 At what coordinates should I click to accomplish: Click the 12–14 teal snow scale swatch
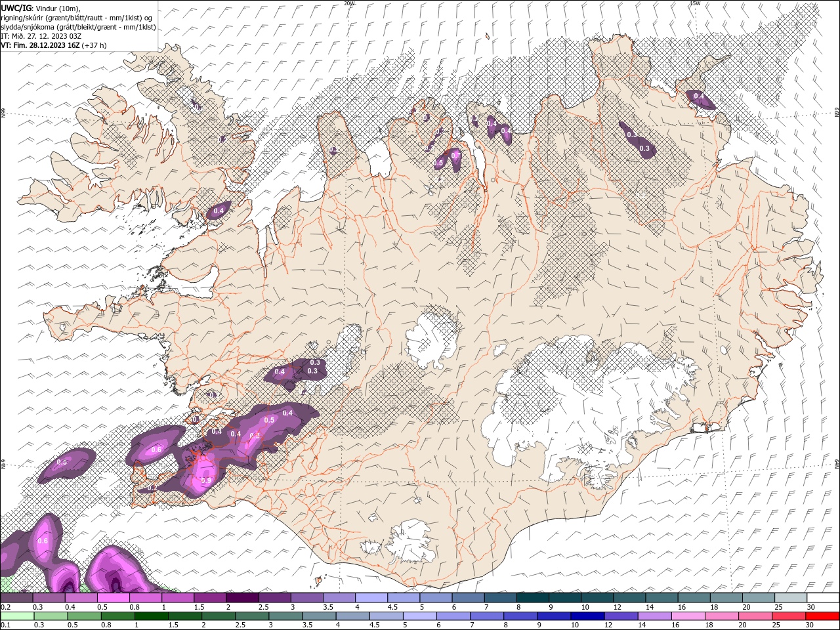(x=629, y=598)
